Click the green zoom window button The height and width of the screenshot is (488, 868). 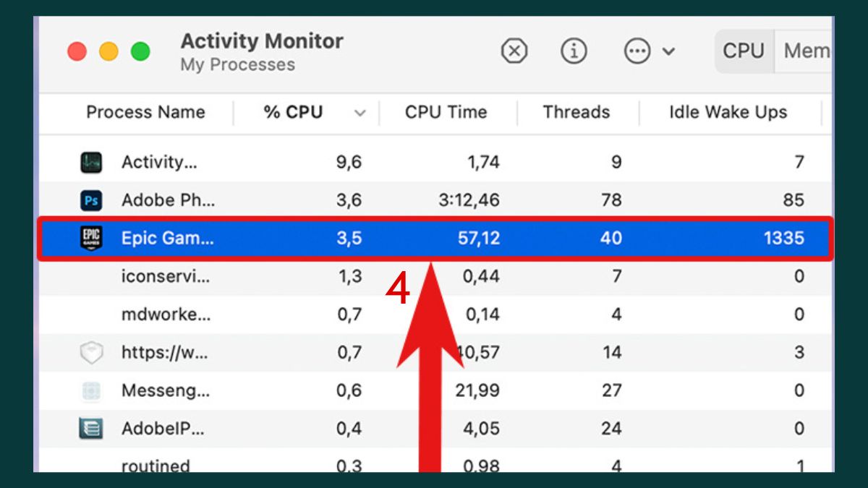point(140,51)
